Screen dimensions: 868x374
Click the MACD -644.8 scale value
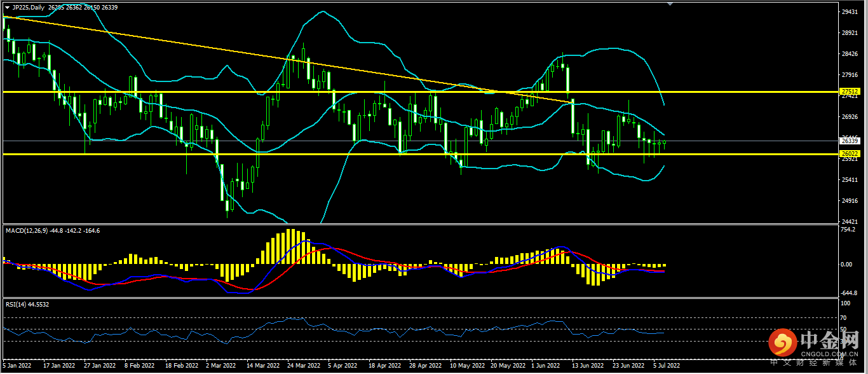pos(848,293)
